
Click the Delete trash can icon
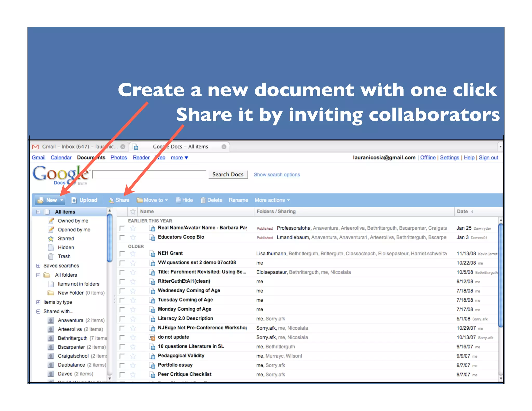(x=203, y=200)
